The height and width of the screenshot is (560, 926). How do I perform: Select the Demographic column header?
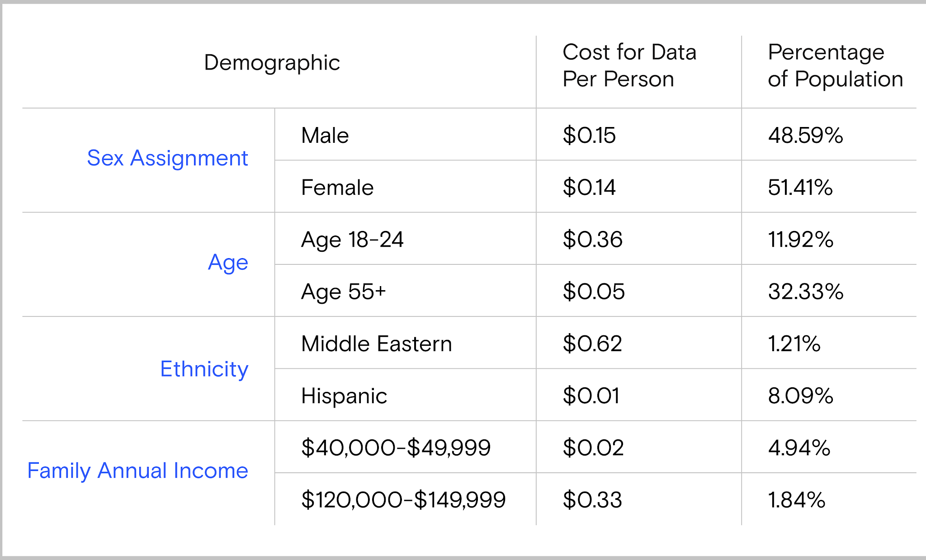[x=272, y=63]
